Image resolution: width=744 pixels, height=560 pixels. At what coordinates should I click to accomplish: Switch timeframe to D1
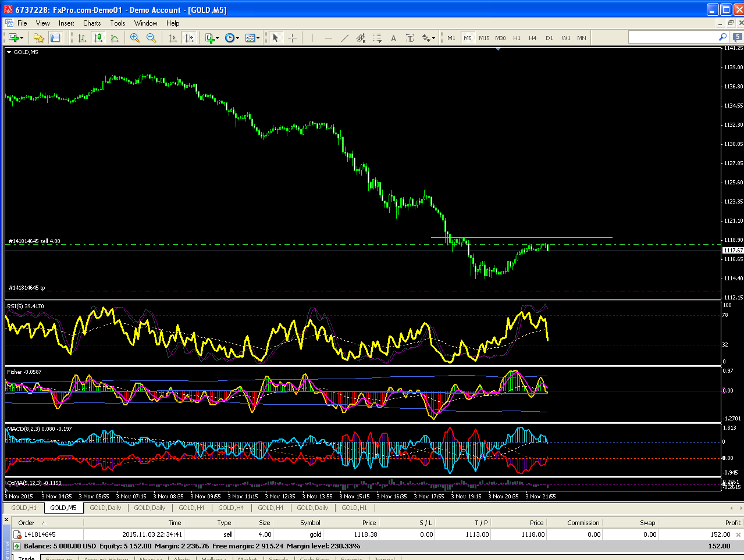(549, 38)
